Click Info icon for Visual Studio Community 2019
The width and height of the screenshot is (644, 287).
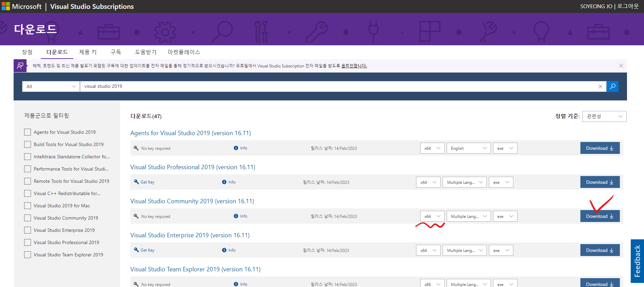pyautogui.click(x=236, y=216)
